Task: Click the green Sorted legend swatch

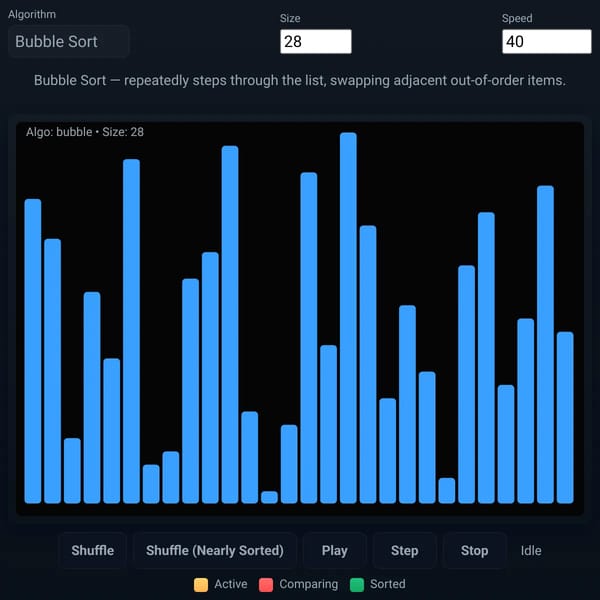Action: (357, 585)
